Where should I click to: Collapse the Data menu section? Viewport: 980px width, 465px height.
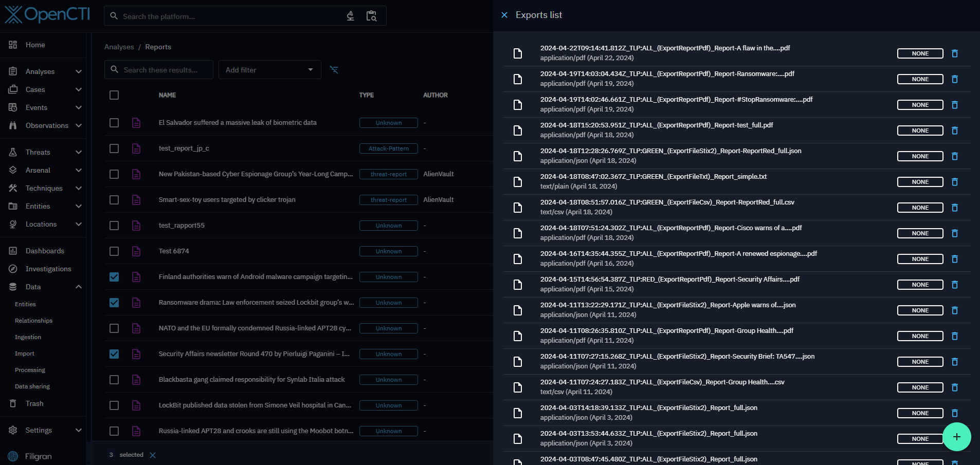coord(78,287)
